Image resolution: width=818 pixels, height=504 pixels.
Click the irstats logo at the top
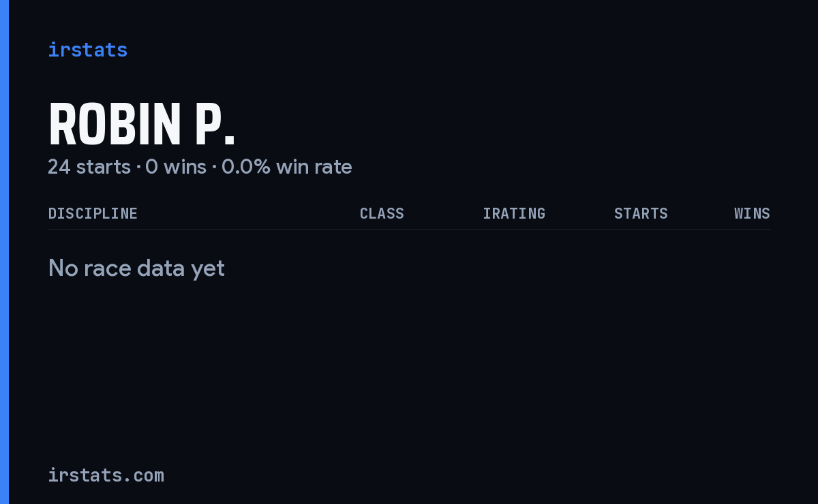[87, 50]
